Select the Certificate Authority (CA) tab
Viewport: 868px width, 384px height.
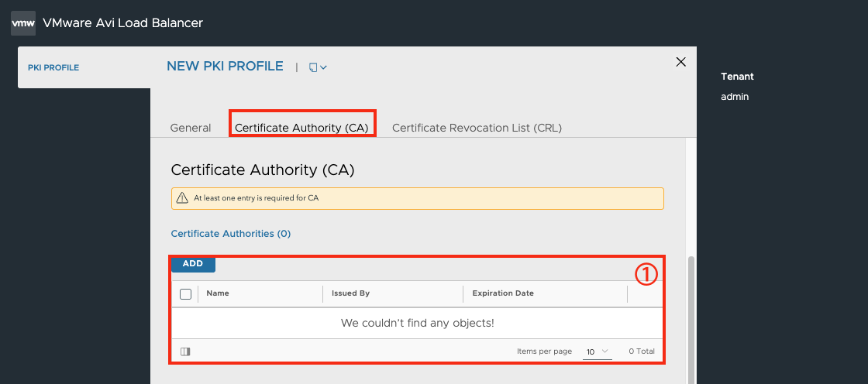301,128
